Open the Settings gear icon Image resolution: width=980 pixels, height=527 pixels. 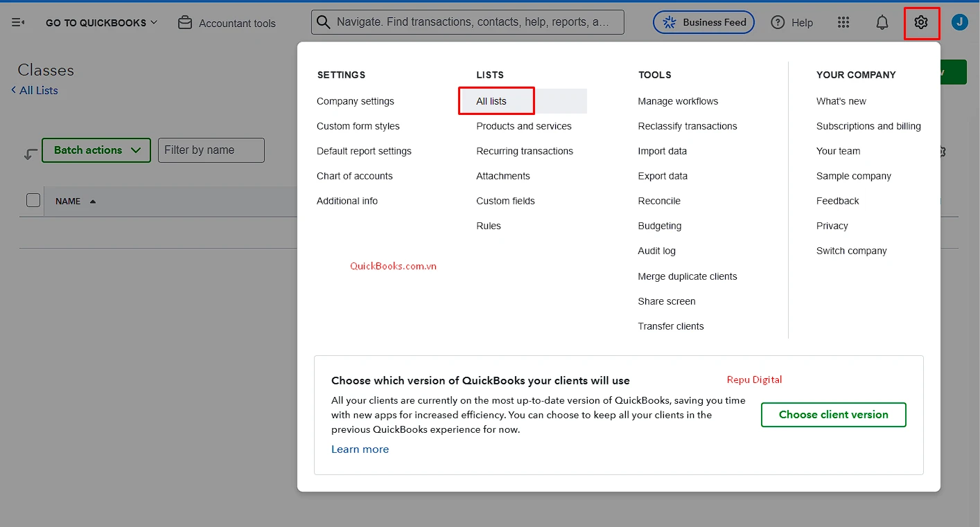pos(922,21)
